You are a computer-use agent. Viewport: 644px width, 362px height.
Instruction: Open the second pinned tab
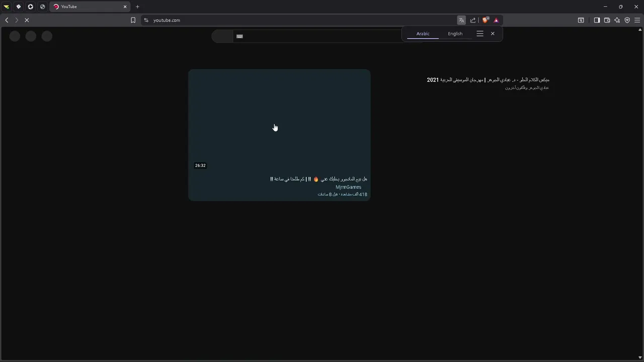coord(19,7)
